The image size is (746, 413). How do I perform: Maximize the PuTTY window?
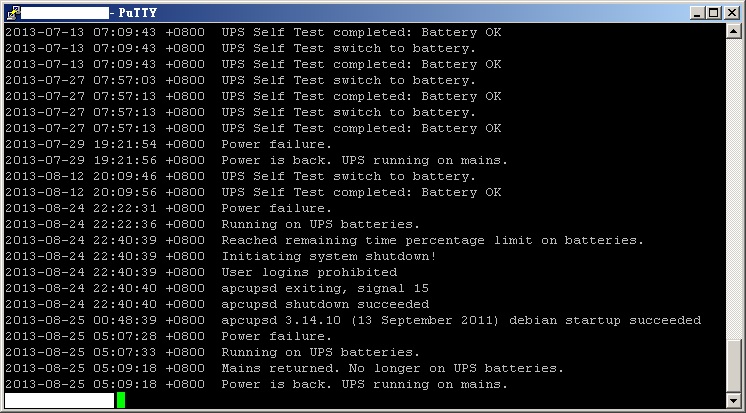[x=713, y=12]
